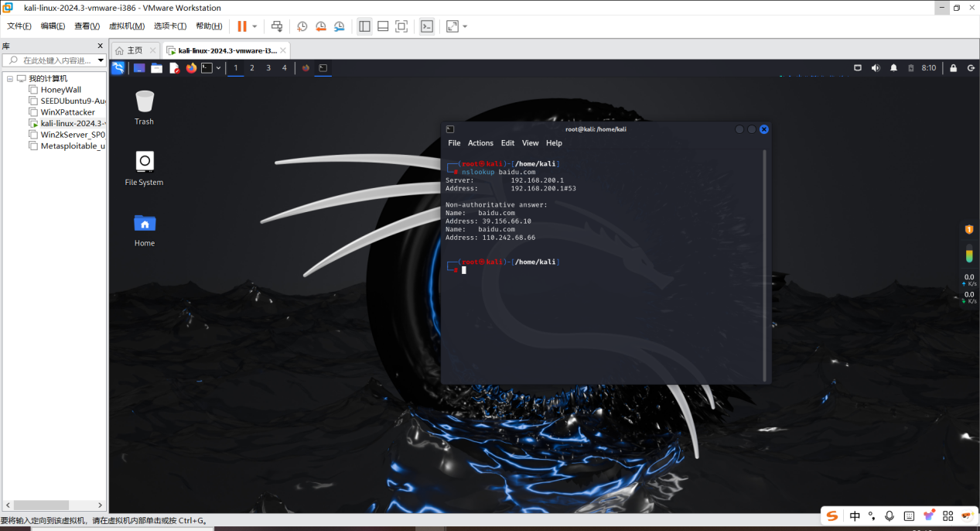Launch terminal emulator from the panel

(x=207, y=68)
